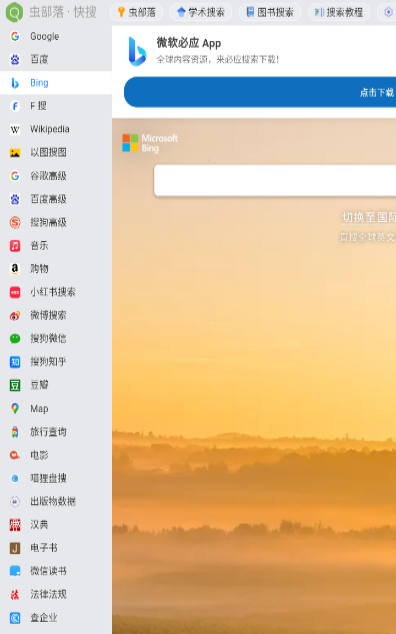Choose 小红书搜索 text entry

(53, 292)
